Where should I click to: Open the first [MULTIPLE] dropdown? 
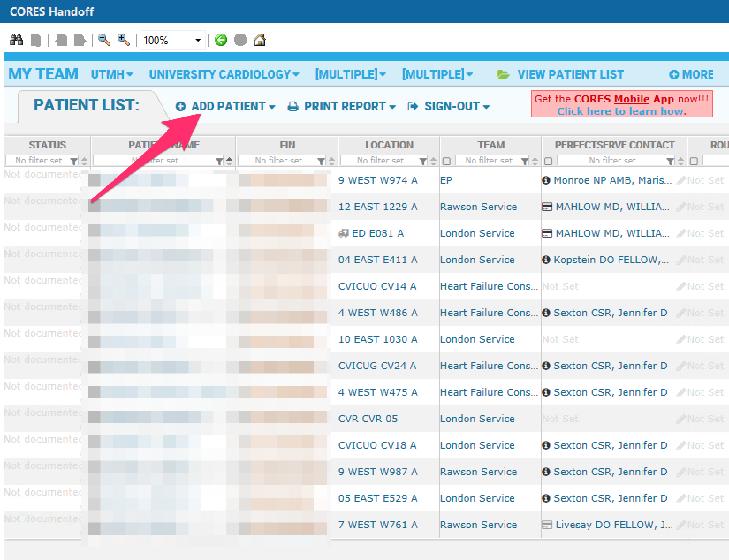350,74
